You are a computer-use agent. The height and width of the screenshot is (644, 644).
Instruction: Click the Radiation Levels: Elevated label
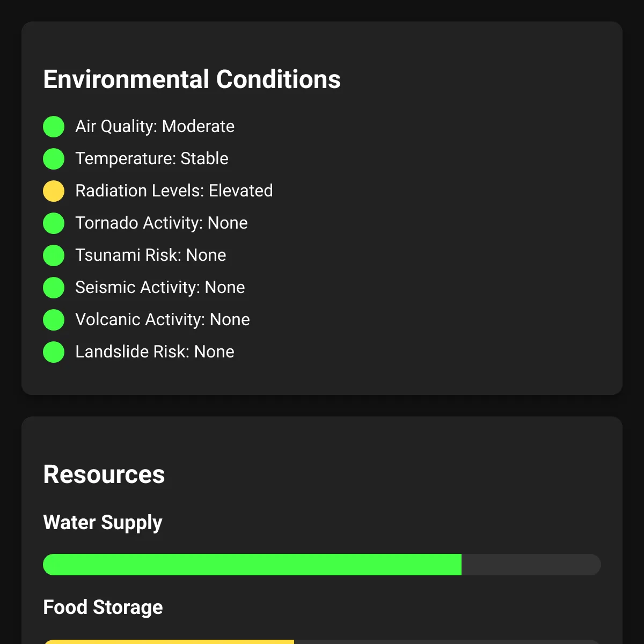[174, 191]
